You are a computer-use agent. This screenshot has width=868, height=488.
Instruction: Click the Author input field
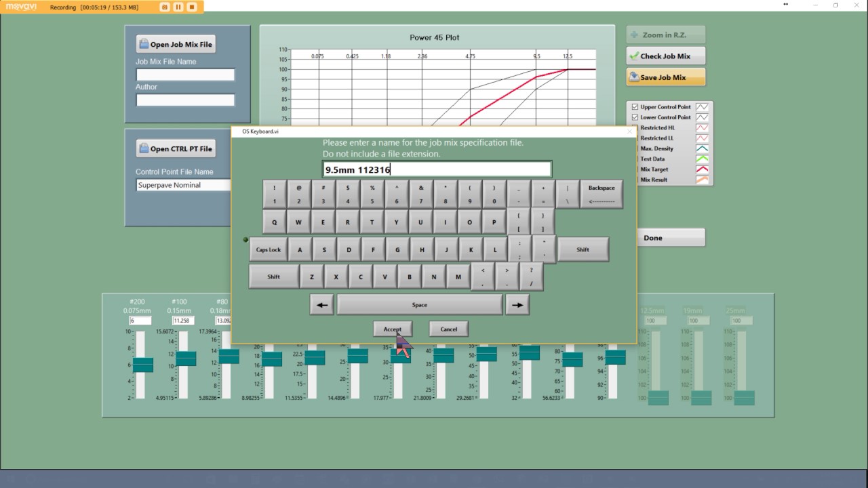pyautogui.click(x=185, y=100)
